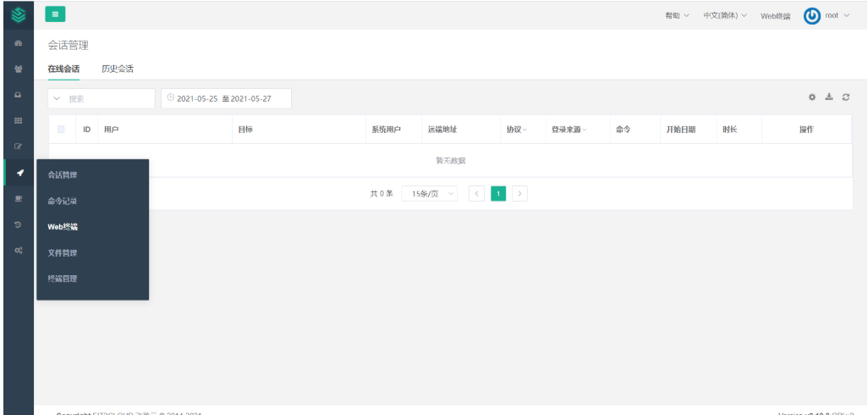Go to previous page of results
Viewport: 868px width, 415px height.
click(x=476, y=193)
